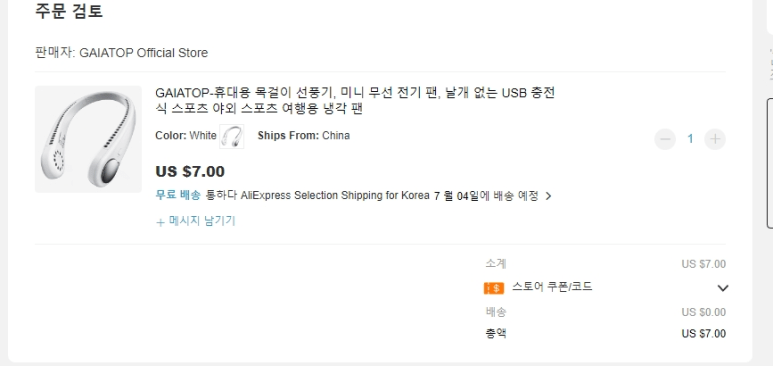
Task: Open the neck fan product thumbnail
Action: 88,139
